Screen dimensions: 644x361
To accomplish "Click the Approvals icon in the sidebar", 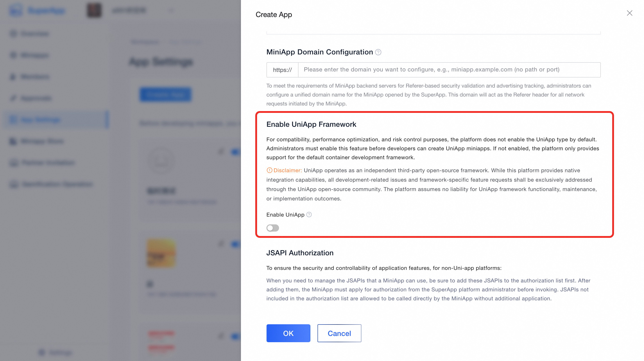I will coord(13,98).
